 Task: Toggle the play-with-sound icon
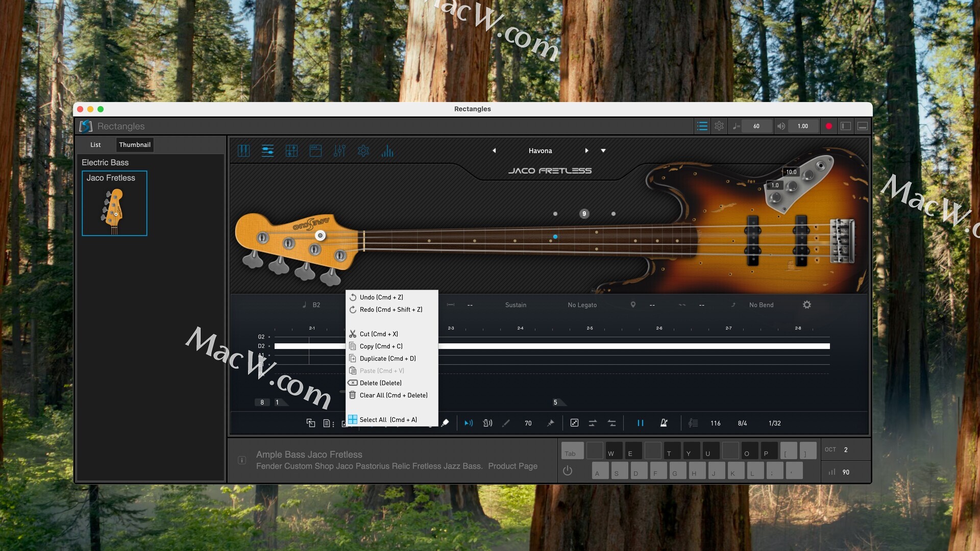[x=469, y=423]
